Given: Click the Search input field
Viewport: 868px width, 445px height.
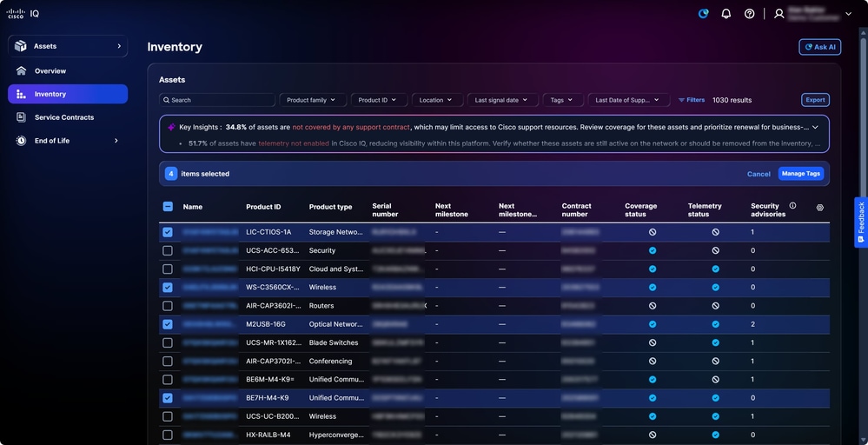Looking at the screenshot, I should pos(217,100).
